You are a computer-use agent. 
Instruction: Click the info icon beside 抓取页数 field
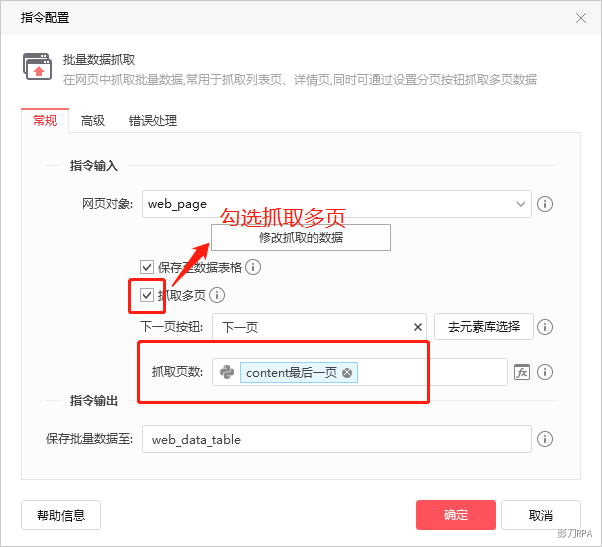(545, 372)
